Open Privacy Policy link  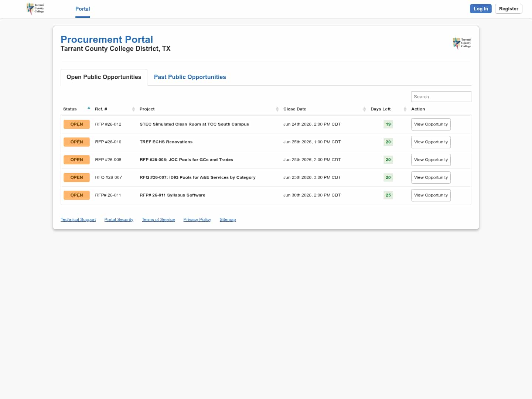(x=197, y=219)
